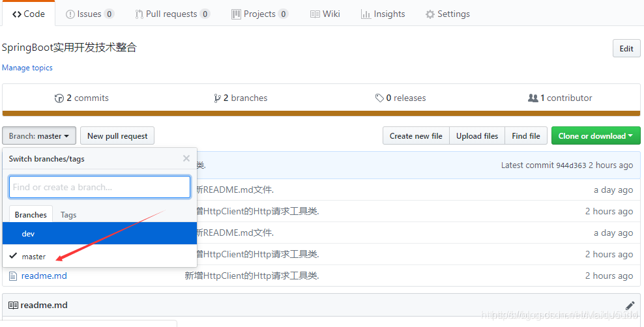The height and width of the screenshot is (327, 644).
Task: Click the branches fork icon
Action: [217, 98]
